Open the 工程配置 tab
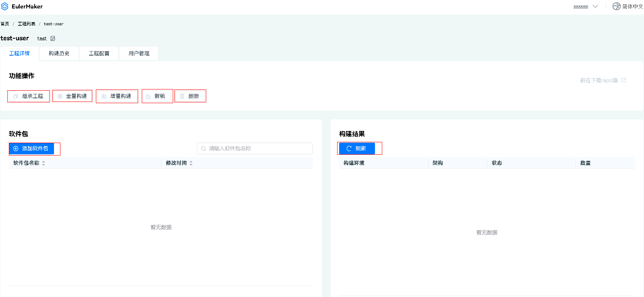Screen dimensions: 644x297 (x=99, y=53)
